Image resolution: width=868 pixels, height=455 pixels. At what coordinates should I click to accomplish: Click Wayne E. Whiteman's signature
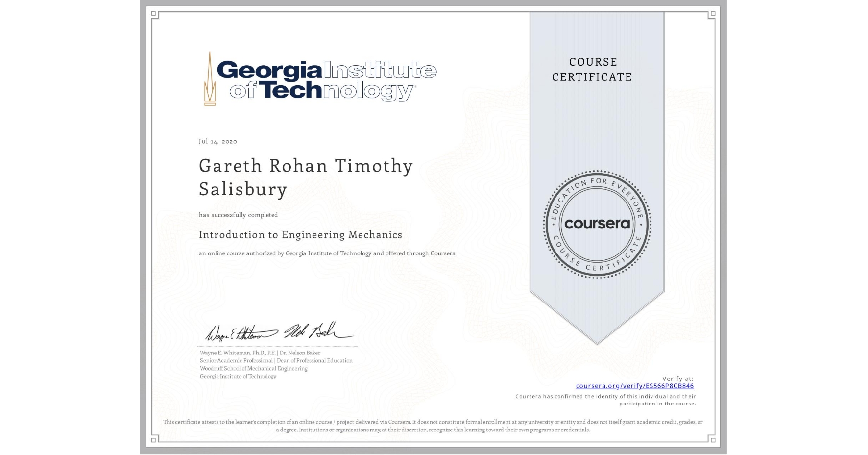tap(239, 334)
